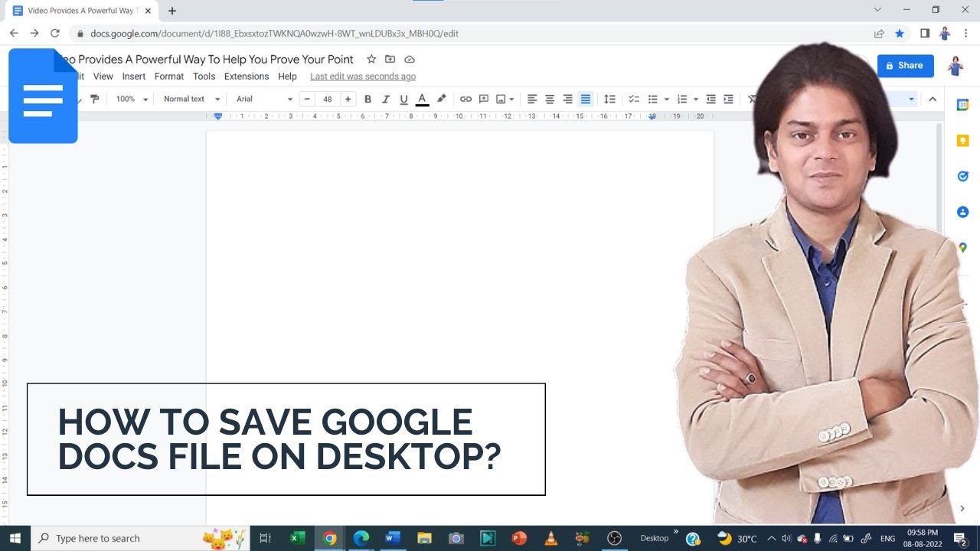Insert a numbered list
Viewport: 980px width, 551px height.
click(682, 99)
